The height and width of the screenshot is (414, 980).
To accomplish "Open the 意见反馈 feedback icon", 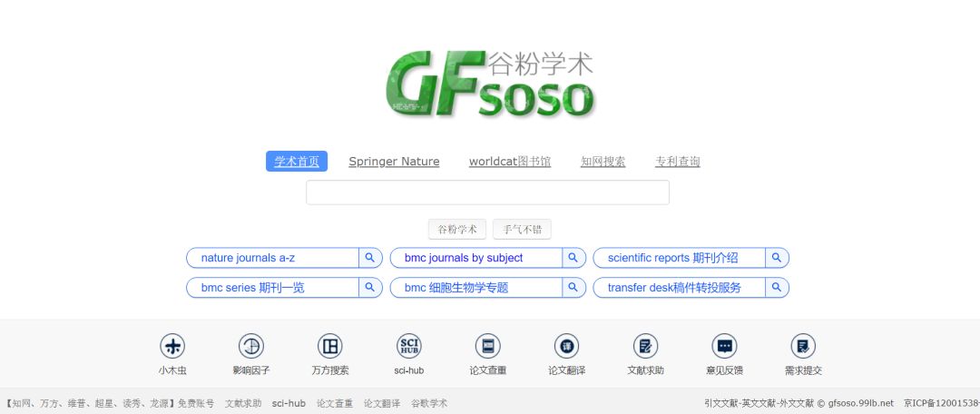I will click(724, 346).
